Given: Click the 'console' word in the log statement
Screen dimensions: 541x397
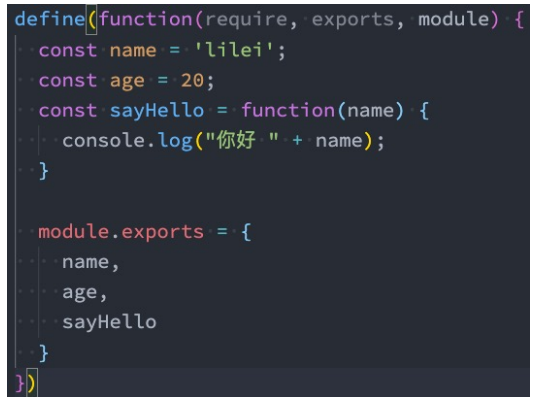Looking at the screenshot, I should (104, 141).
